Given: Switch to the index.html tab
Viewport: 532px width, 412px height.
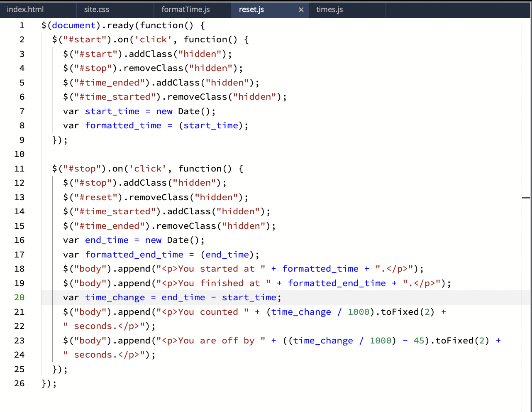Looking at the screenshot, I should (25, 9).
